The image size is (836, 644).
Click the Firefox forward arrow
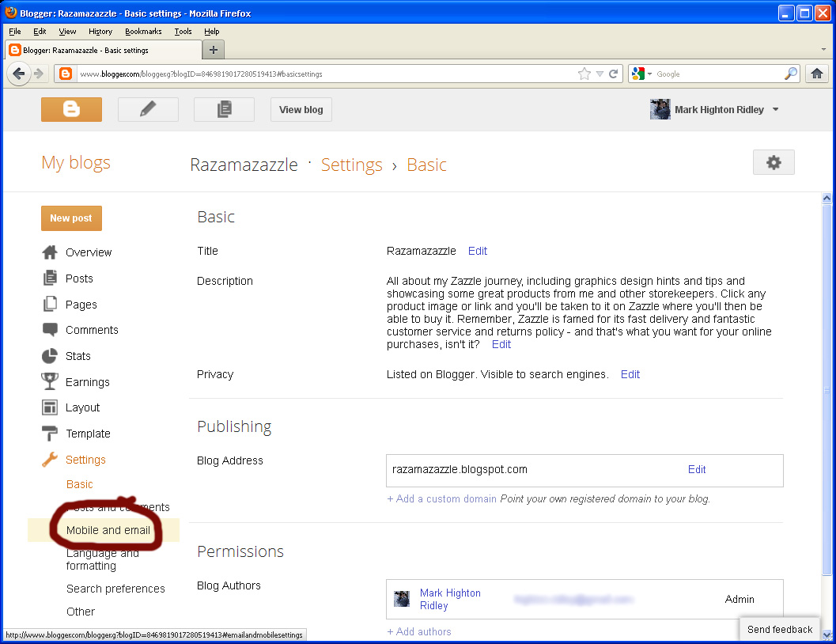(x=39, y=74)
